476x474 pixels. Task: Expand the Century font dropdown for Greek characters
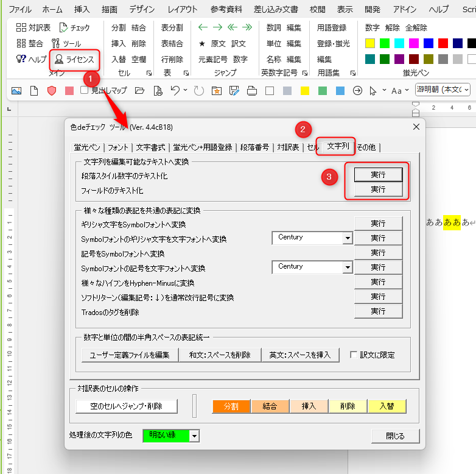pyautogui.click(x=348, y=238)
